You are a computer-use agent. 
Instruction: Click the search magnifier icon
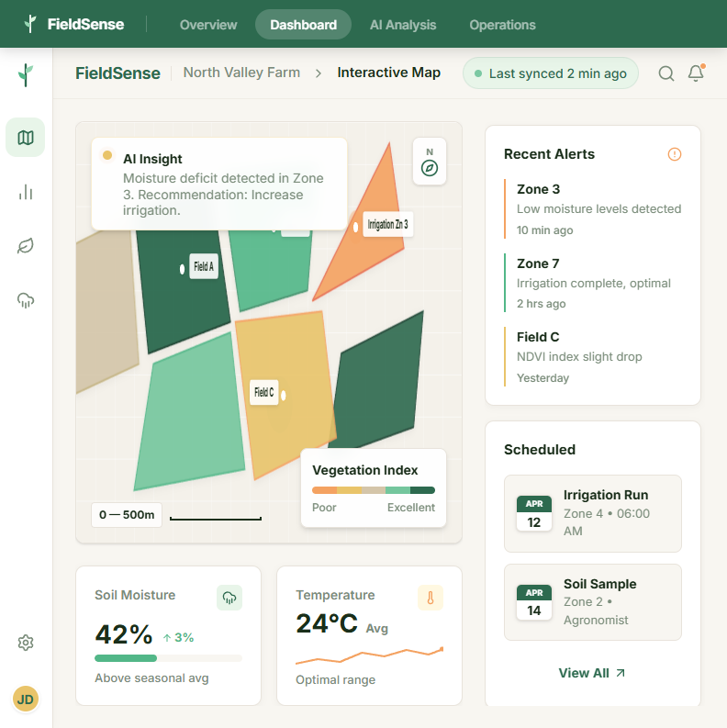point(666,73)
